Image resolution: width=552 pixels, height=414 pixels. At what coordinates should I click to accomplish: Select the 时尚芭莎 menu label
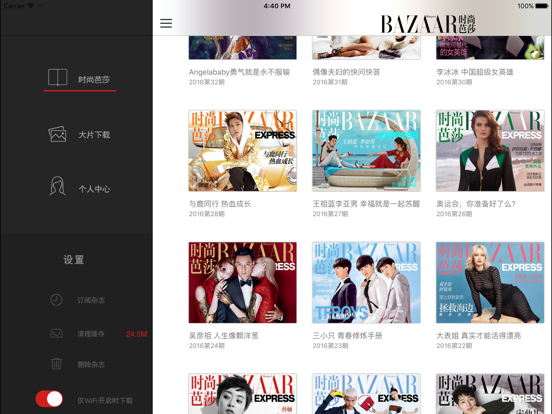click(x=94, y=80)
